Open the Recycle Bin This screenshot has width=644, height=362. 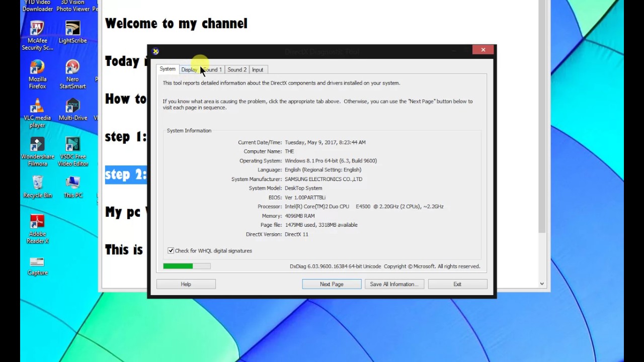click(x=37, y=184)
